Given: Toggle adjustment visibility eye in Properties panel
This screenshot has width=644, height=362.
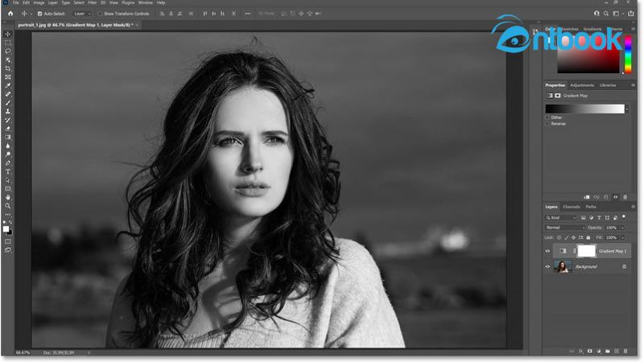Looking at the screenshot, I should click(x=616, y=197).
